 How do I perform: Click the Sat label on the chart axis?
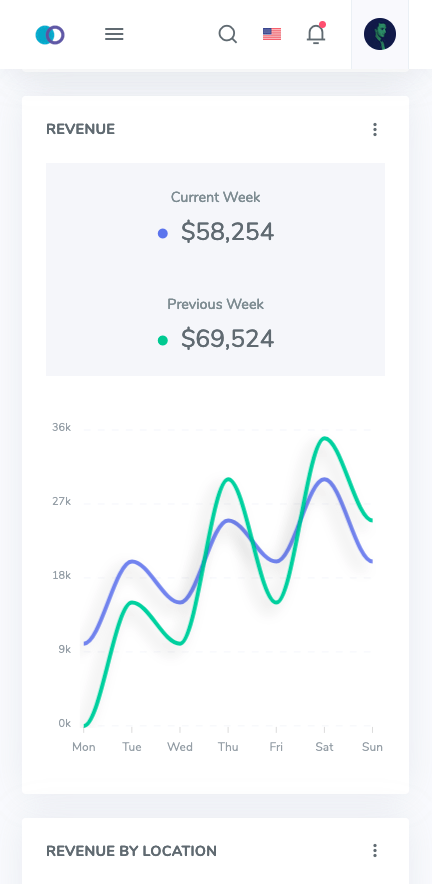[324, 747]
